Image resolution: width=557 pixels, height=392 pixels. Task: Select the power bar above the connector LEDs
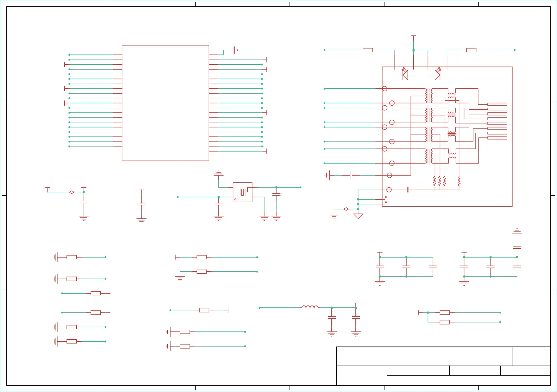tap(414, 36)
